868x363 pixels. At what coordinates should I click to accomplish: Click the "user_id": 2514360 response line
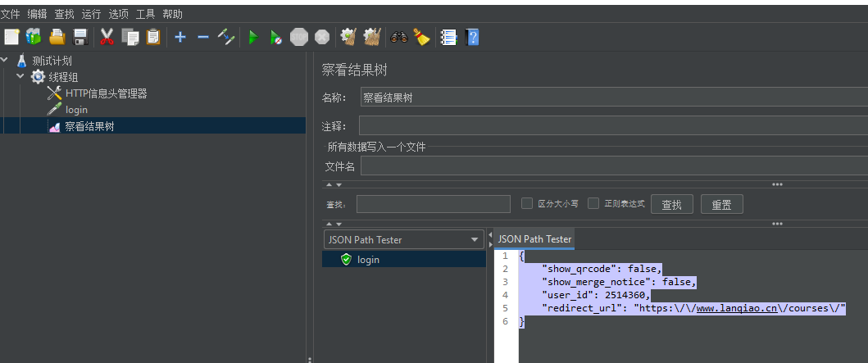(x=596, y=295)
